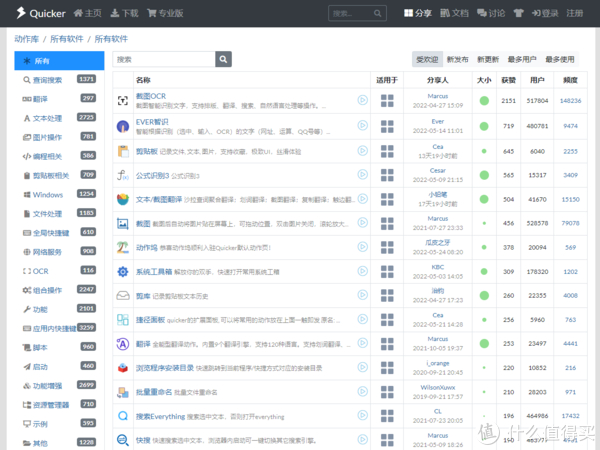Click the shirt icon in the header
This screenshot has height=450, width=600.
tap(518, 13)
